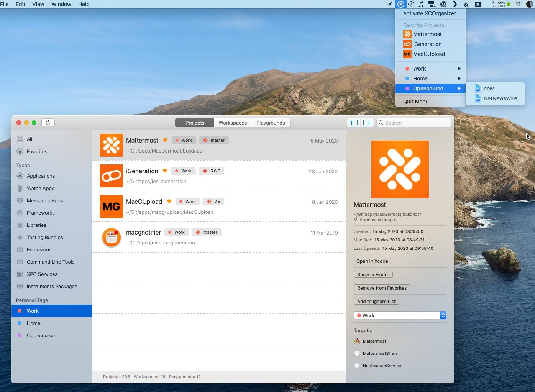Click the 5.6.5 branch badge on iGeneration

(x=212, y=171)
